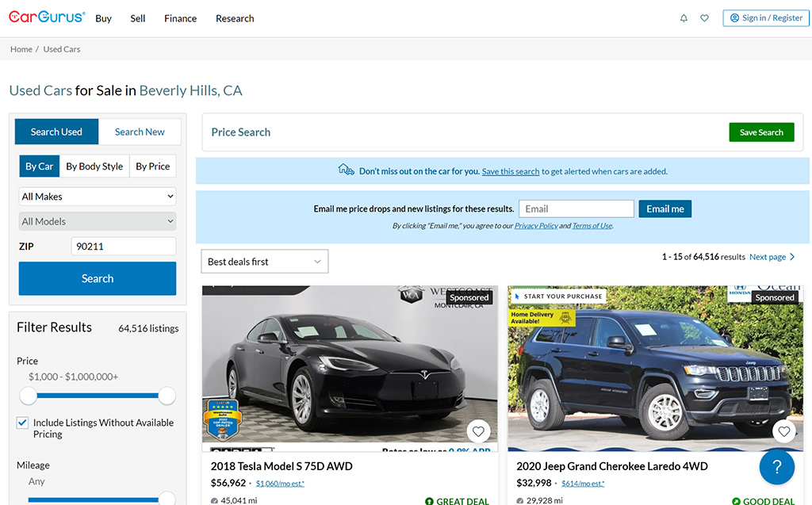Open the 2020 Jeep Grand Cherokee photo
The image size is (812, 505).
(x=655, y=369)
